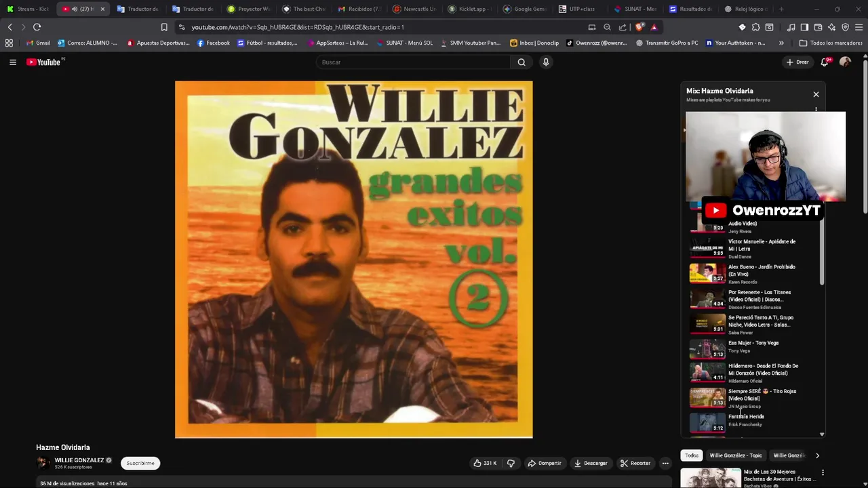Show more bookmarks with the chevrons
This screenshot has height=488, width=868.
pyautogui.click(x=781, y=43)
